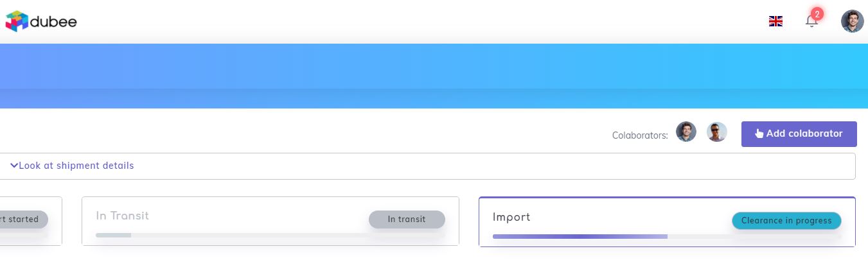Click the Colaborators label

pyautogui.click(x=640, y=135)
